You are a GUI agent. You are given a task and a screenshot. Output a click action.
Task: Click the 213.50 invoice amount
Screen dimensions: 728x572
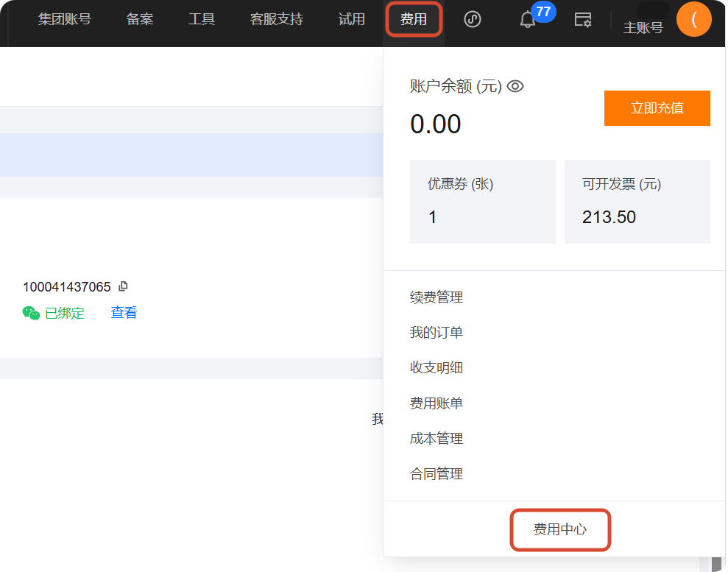coord(609,217)
